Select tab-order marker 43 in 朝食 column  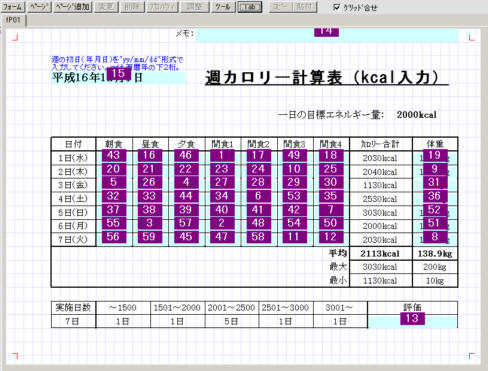[x=113, y=155]
